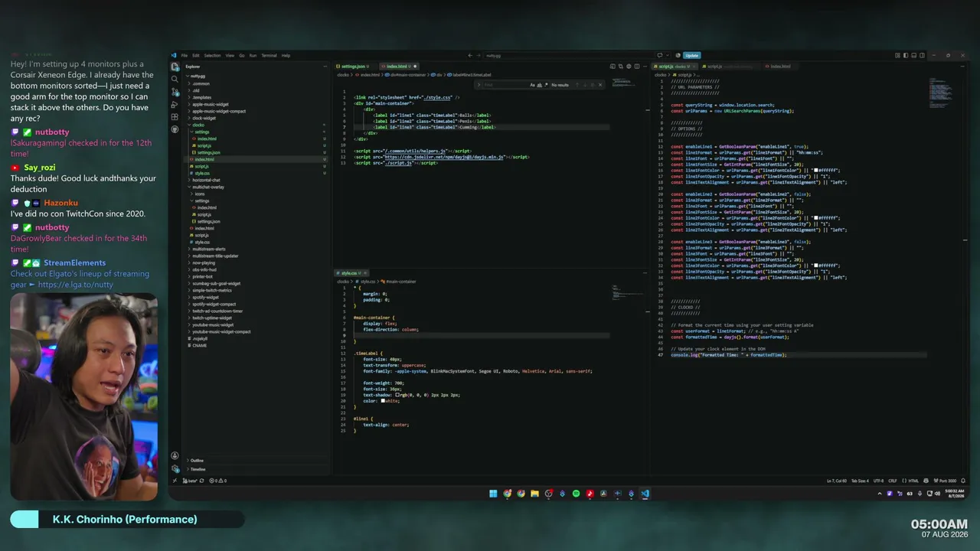This screenshot has height=551, width=980.
Task: Open the GitHub view in the activity bar
Action: pyautogui.click(x=175, y=129)
